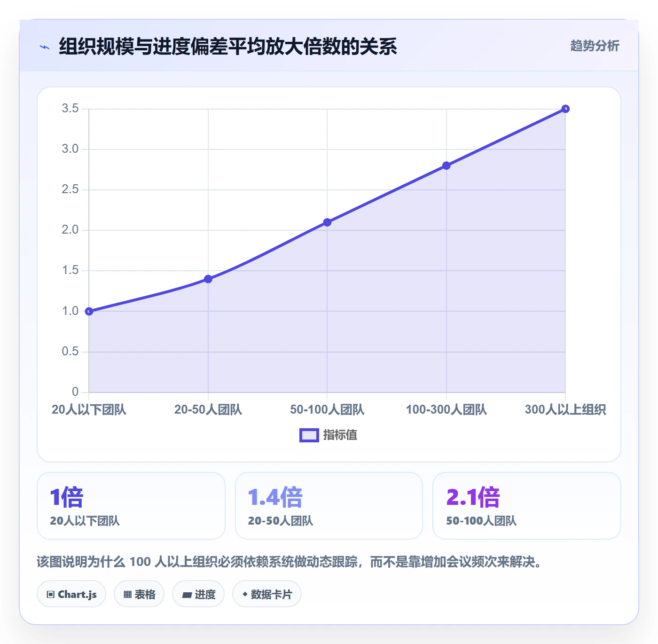The width and height of the screenshot is (658, 644).
Task: Click the y-axis value 0.5
Action: pyautogui.click(x=70, y=352)
